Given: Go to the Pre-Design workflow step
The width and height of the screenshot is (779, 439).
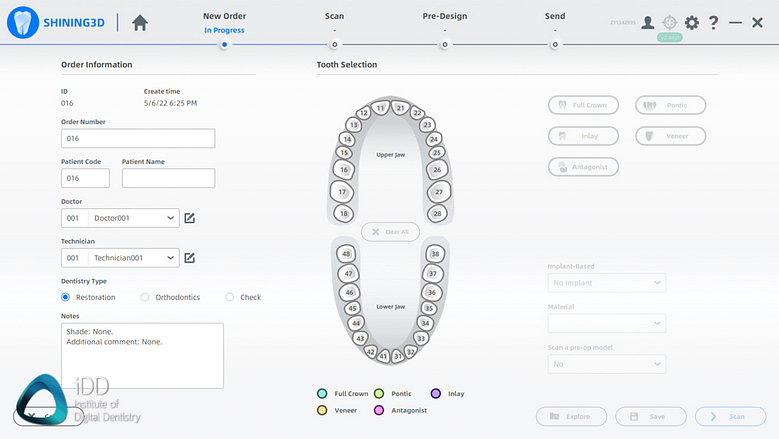Looking at the screenshot, I should [x=445, y=43].
